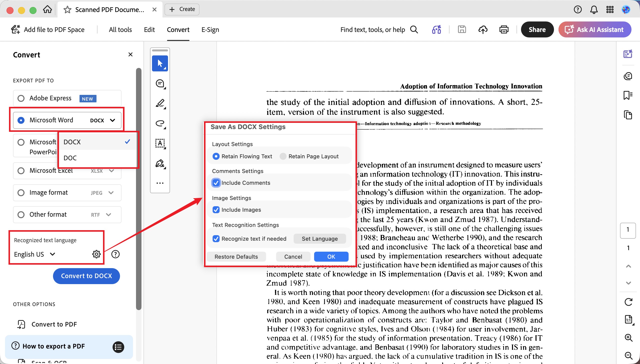Select the Microsoft Excel radio button
640x364 pixels.
point(21,171)
